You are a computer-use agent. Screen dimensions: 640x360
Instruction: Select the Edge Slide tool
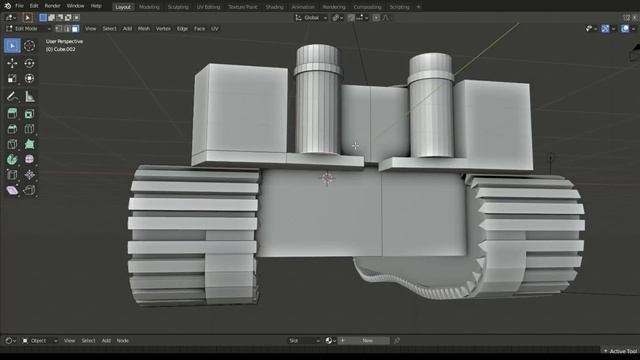coord(12,175)
